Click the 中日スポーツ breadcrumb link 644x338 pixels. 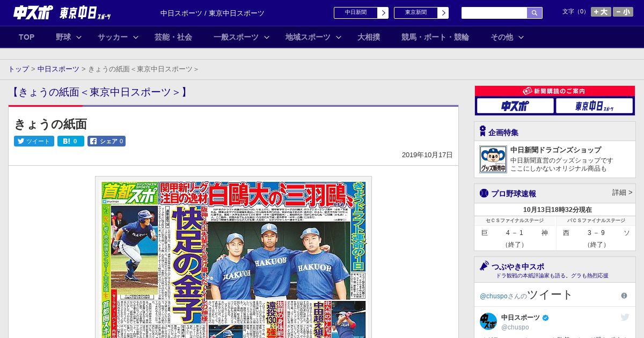click(58, 69)
